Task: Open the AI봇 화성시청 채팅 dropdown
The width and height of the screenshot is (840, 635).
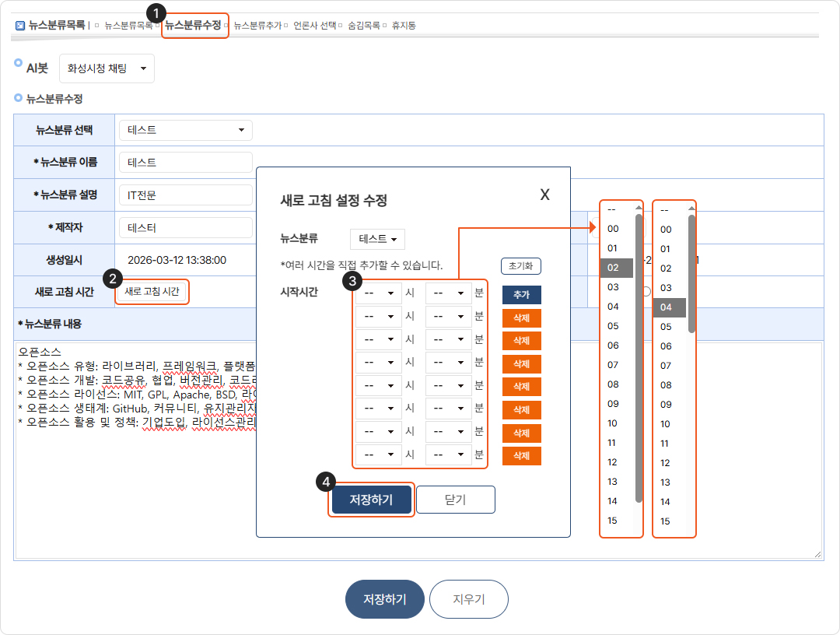Action: tap(107, 68)
